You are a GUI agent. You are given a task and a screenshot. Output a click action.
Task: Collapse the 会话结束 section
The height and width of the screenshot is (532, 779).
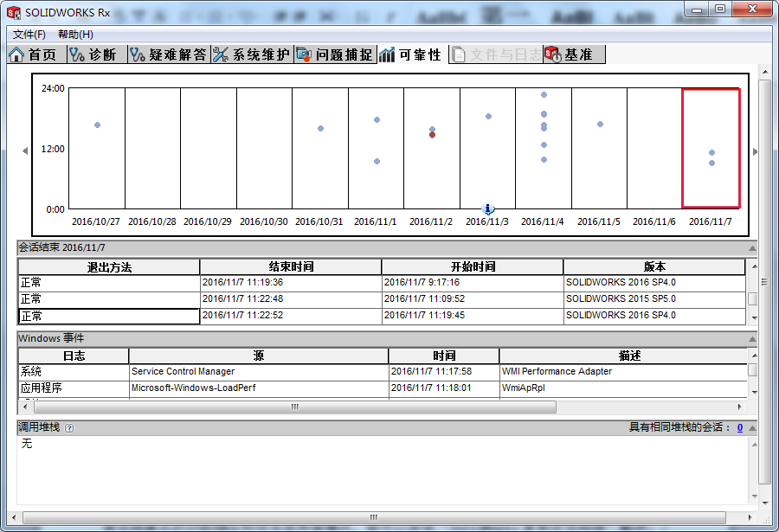752,248
